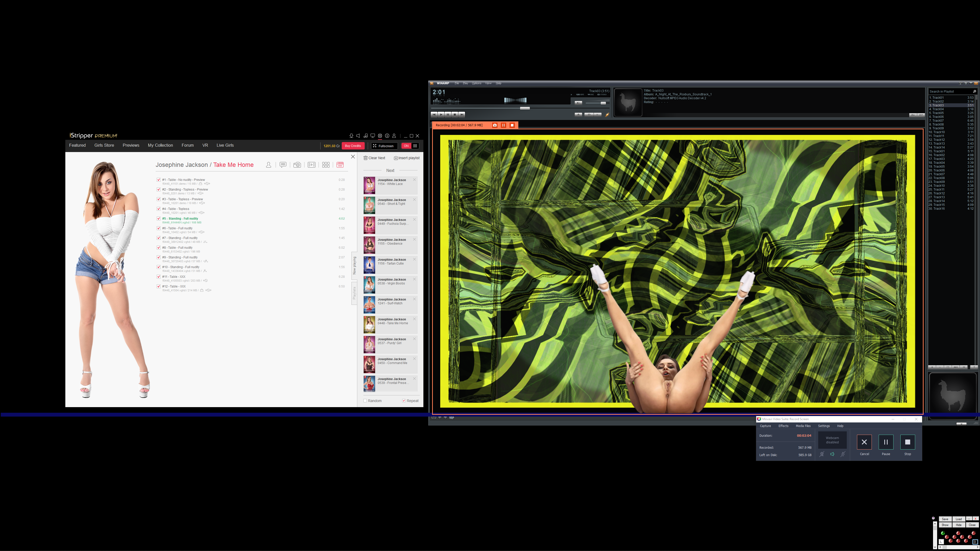Enable the Random checkbox
This screenshot has height=551, width=980.
pos(365,401)
